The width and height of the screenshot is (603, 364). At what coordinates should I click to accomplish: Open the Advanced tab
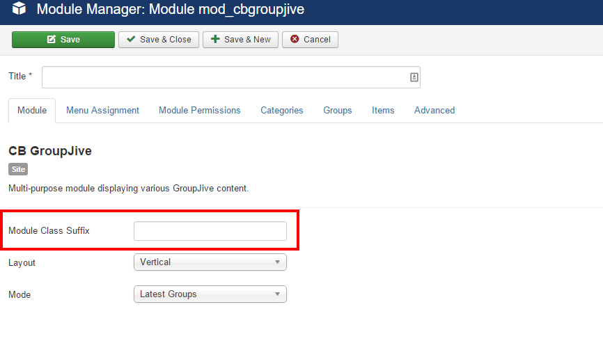434,111
